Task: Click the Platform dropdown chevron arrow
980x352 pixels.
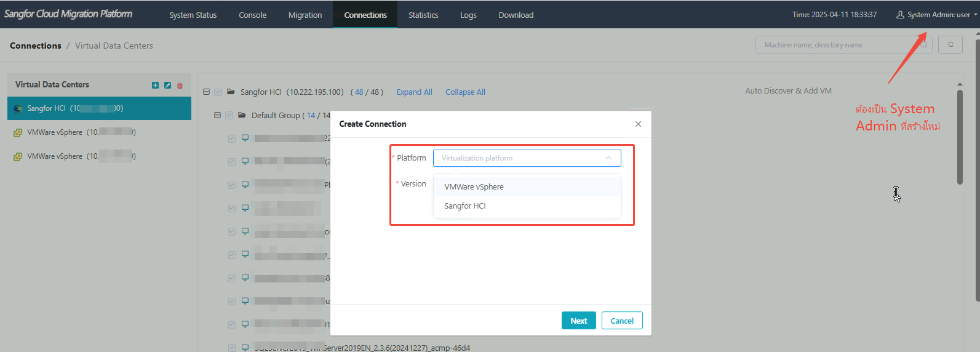Action: coord(608,158)
